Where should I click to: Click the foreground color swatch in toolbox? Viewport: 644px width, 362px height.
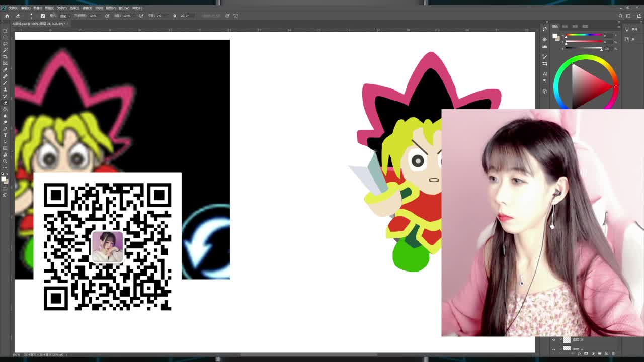3,178
